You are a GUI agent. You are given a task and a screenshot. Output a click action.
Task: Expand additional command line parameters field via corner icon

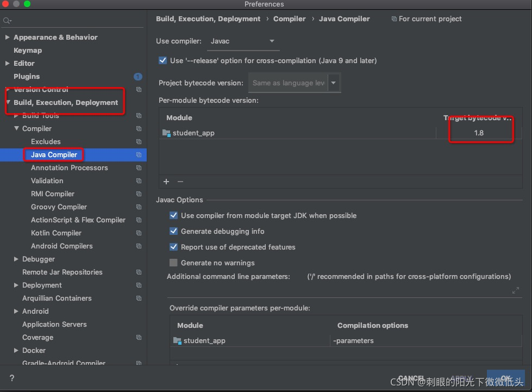pyautogui.click(x=515, y=290)
